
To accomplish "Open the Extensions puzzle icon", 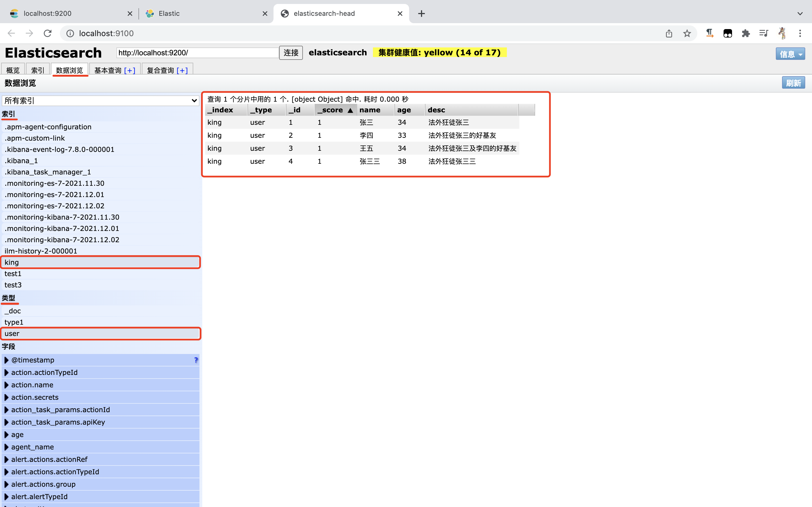I will (x=746, y=33).
